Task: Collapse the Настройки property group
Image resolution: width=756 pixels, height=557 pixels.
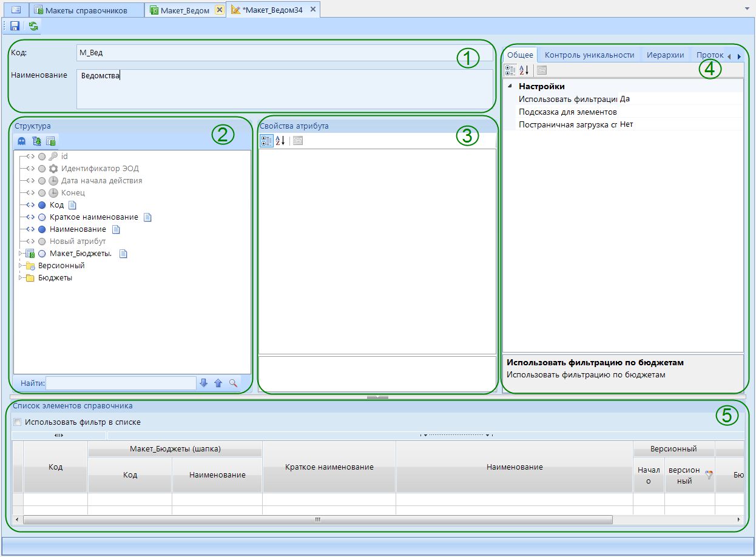Action: click(x=509, y=86)
